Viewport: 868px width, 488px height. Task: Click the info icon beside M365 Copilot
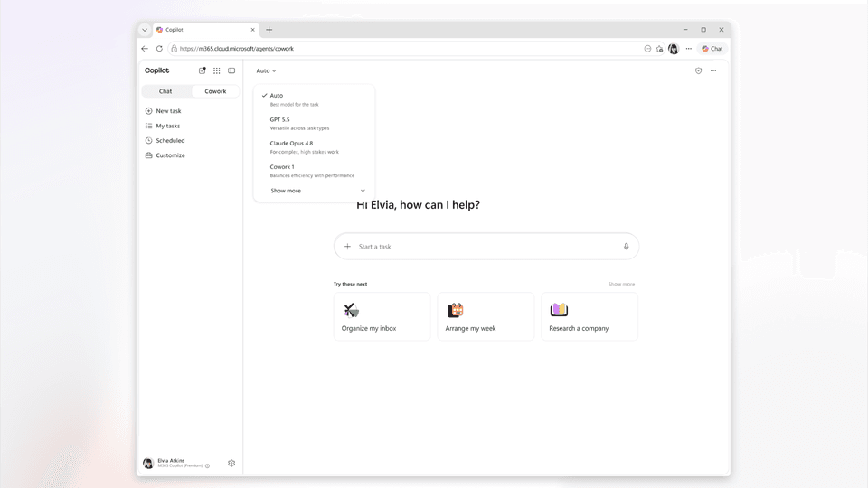208,466
